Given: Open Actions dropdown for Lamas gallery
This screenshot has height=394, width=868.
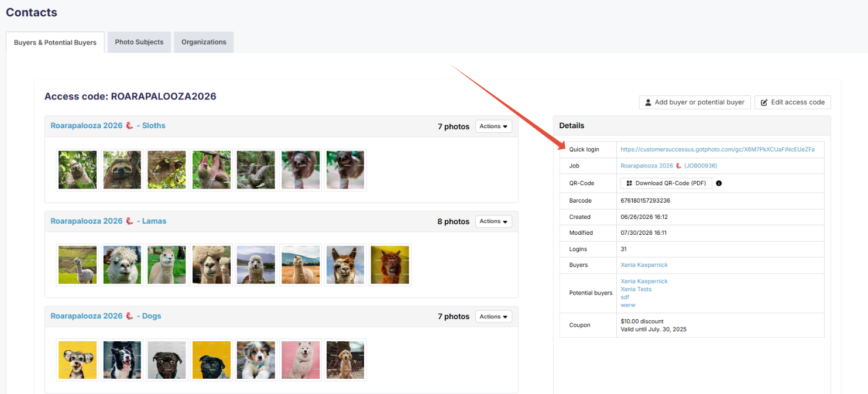Looking at the screenshot, I should click(493, 221).
